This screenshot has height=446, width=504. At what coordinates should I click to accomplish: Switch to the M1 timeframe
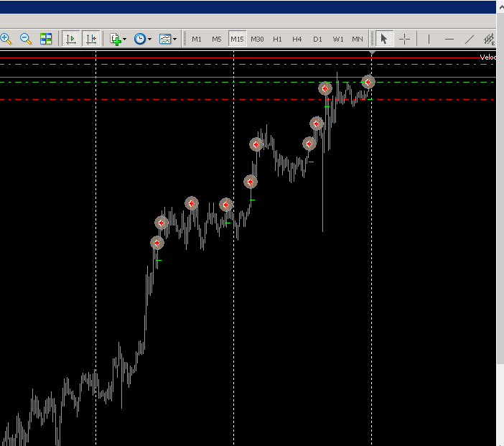197,39
